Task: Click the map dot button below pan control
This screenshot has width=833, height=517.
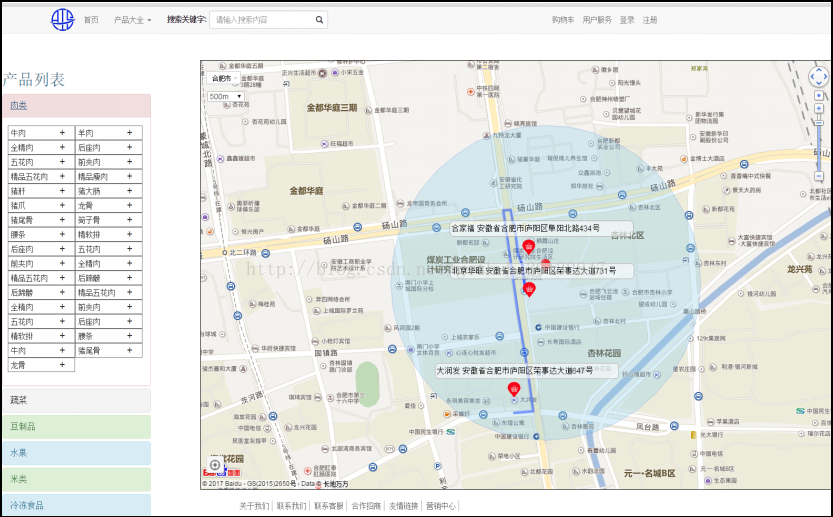Action: click(x=819, y=96)
